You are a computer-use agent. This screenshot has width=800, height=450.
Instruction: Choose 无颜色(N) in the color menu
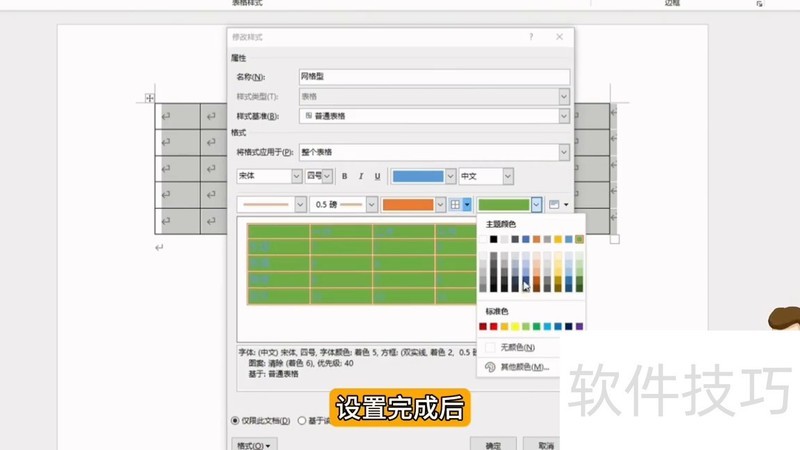click(518, 347)
